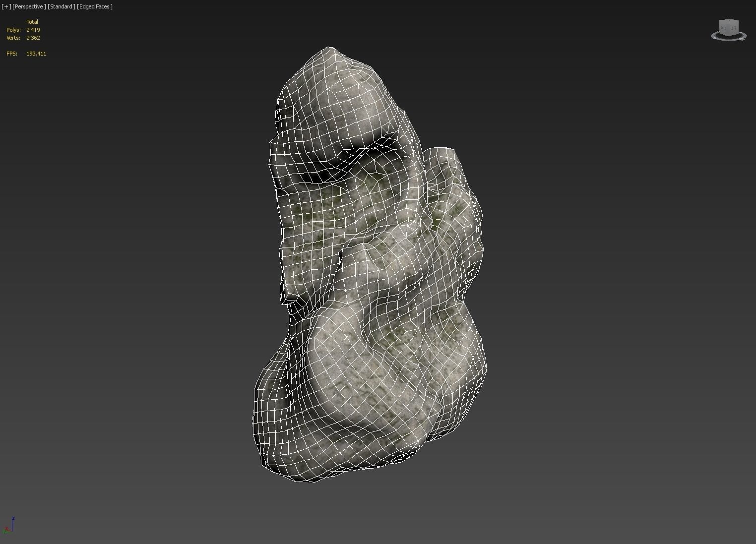Select the FPS value 193,411

[36, 54]
